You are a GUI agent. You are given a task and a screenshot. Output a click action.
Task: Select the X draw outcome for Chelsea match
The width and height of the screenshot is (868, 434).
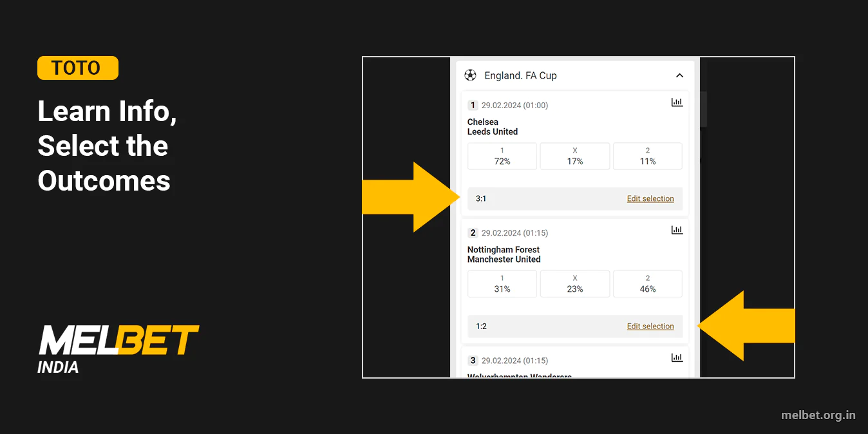pyautogui.click(x=574, y=156)
